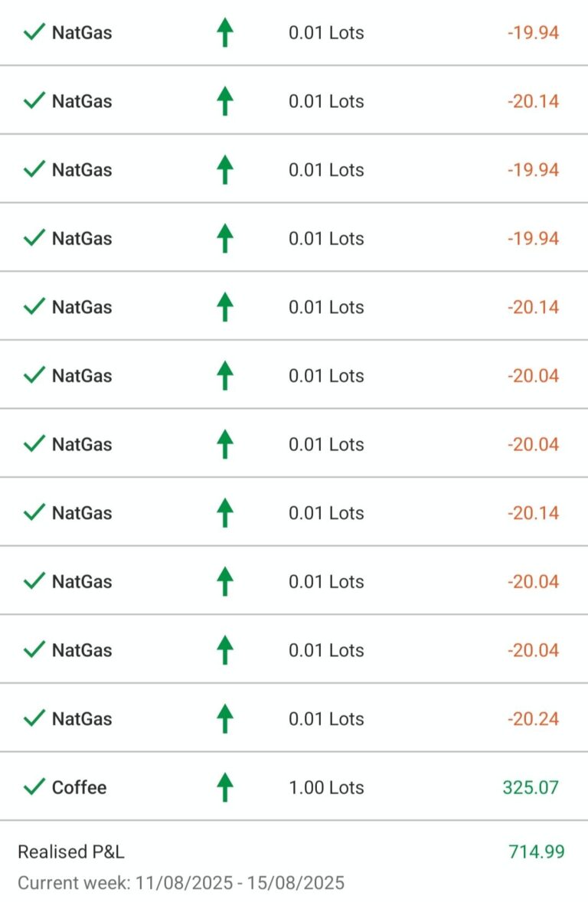Image resolution: width=588 pixels, height=902 pixels.
Task: Click the checkmark on the topmost NatGas row
Action: point(34,33)
